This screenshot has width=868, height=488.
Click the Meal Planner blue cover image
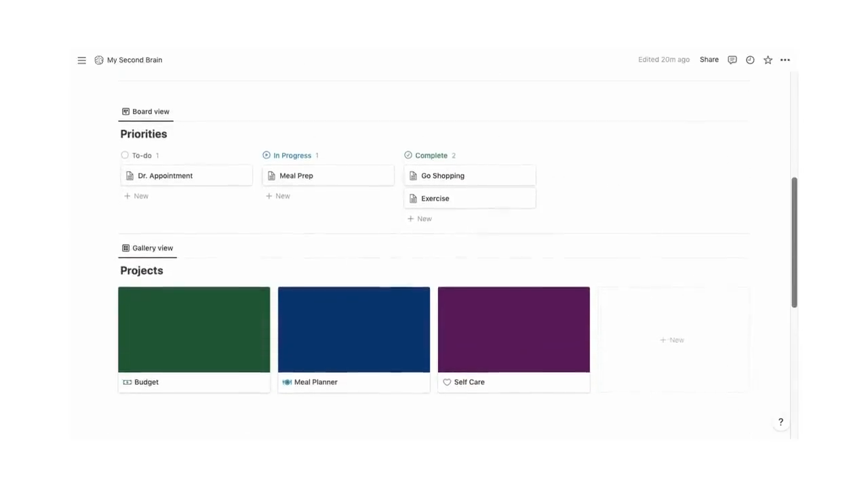pos(353,329)
